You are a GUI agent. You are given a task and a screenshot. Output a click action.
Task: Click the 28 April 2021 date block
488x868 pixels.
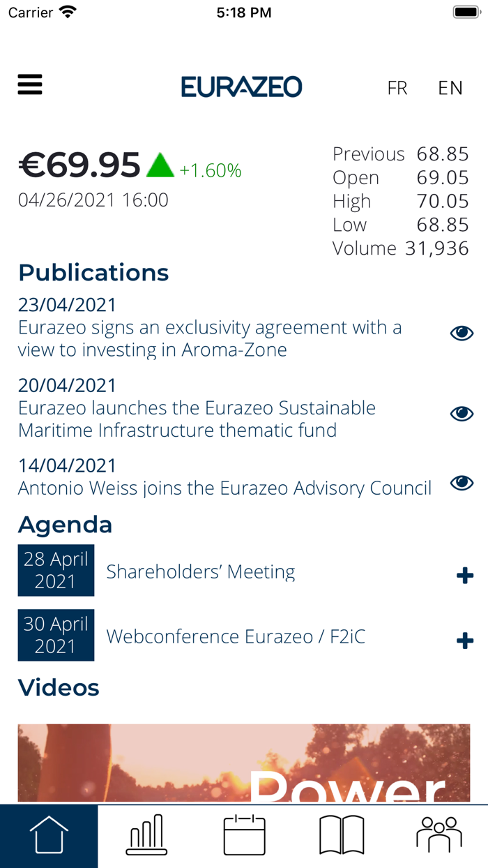pos(56,570)
